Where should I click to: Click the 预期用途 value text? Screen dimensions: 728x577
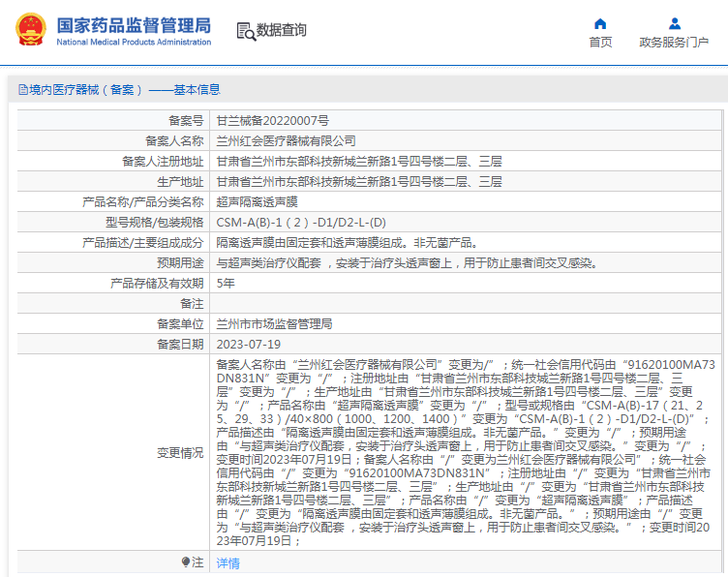pos(407,263)
